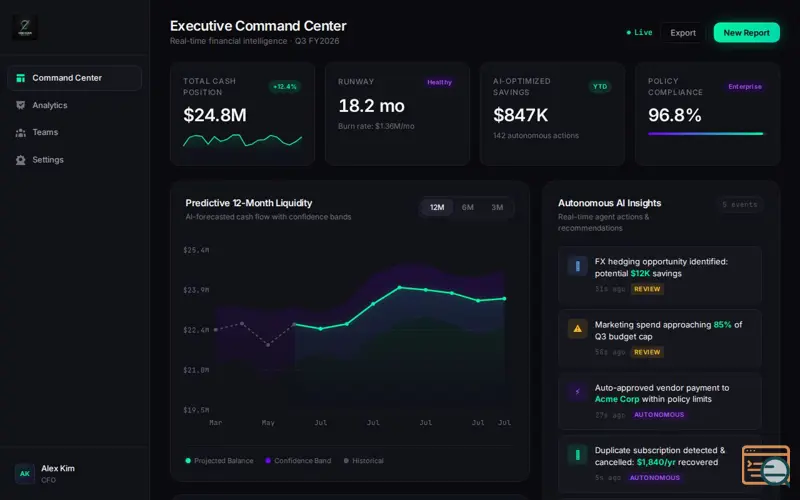Screen dimensions: 800x500
Task: Click the Export button
Action: tap(683, 33)
